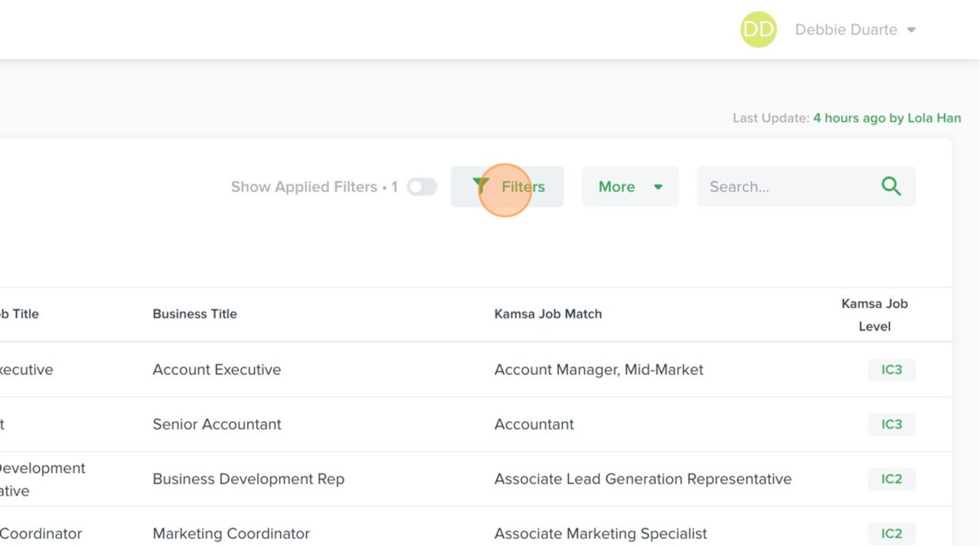Image resolution: width=980 pixels, height=548 pixels.
Task: Open the Last Update by Lola Han link
Action: tap(887, 118)
